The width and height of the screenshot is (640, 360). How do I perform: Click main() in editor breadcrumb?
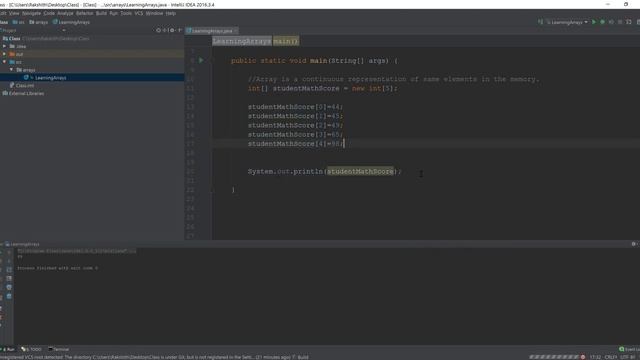click(x=286, y=41)
